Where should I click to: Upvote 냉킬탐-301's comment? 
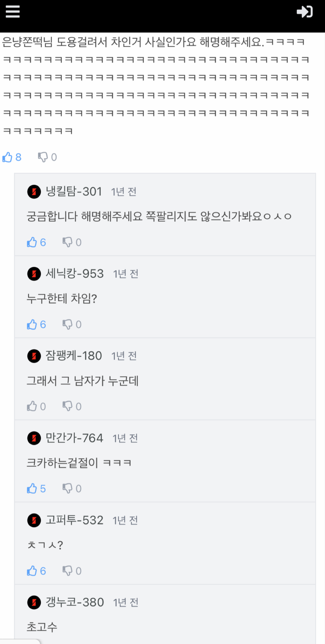(x=32, y=242)
